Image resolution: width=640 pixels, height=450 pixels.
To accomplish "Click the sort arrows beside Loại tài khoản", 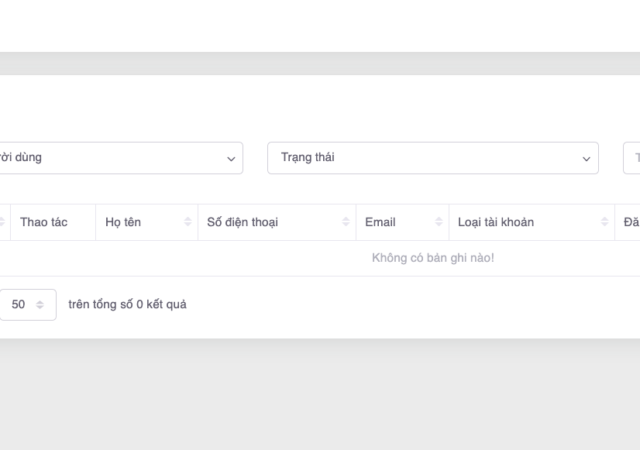I will (x=605, y=222).
